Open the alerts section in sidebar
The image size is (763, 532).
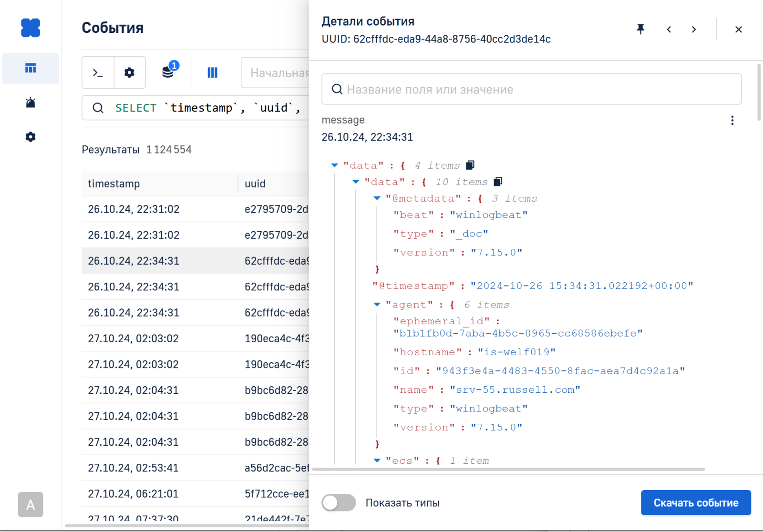point(31,102)
